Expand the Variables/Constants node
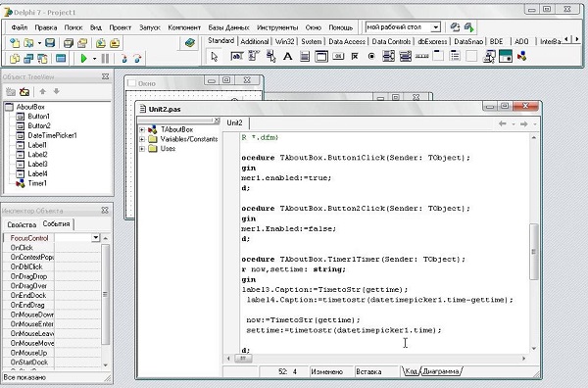Image resolution: width=588 pixels, height=388 pixels. click(142, 139)
